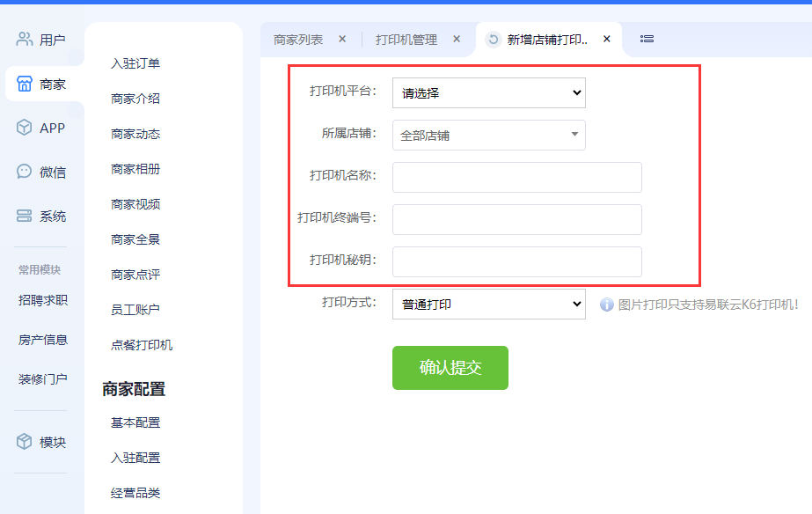Open the 打印方式 dropdown

(489, 305)
